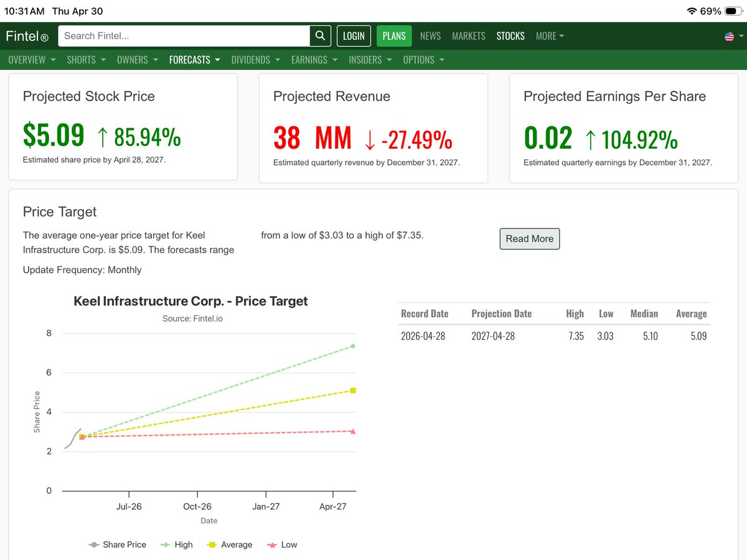Click the 2026-04-28 record date cell

(x=423, y=336)
